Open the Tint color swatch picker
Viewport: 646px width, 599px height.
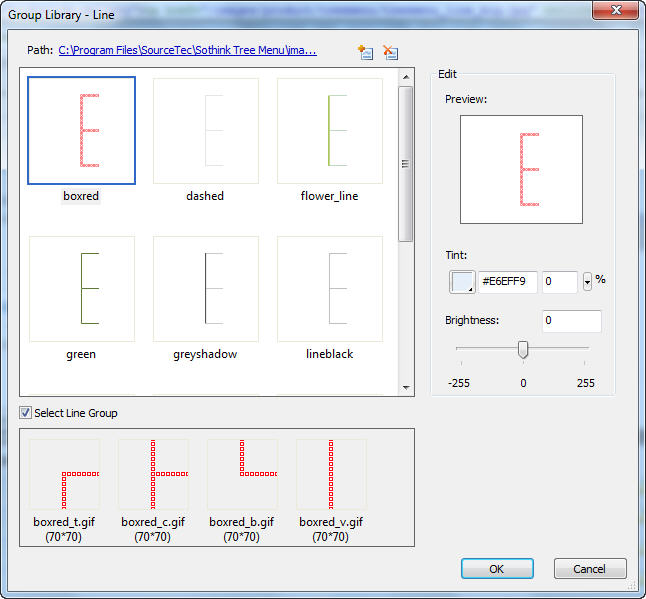[462, 282]
